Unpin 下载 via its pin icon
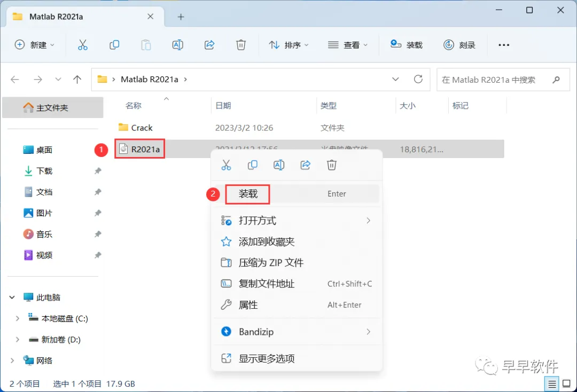The width and height of the screenshot is (577, 392). point(98,171)
